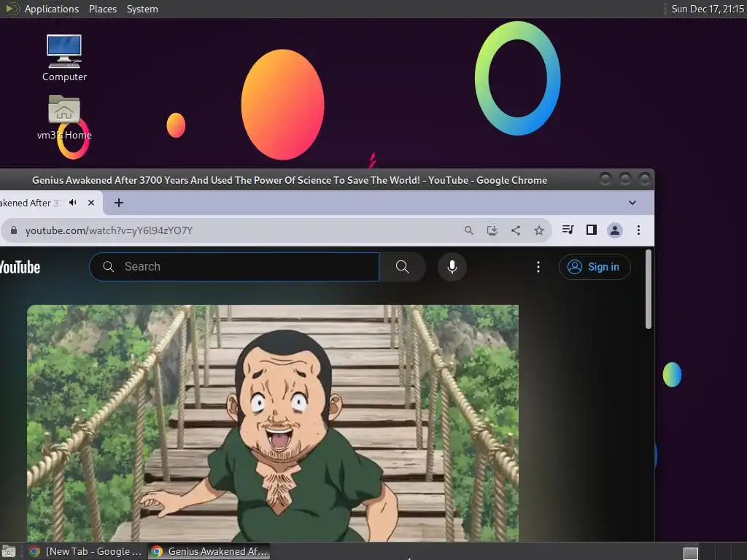Image resolution: width=747 pixels, height=560 pixels.
Task: Switch to New Tab - Google taskbar window
Action: (86, 551)
